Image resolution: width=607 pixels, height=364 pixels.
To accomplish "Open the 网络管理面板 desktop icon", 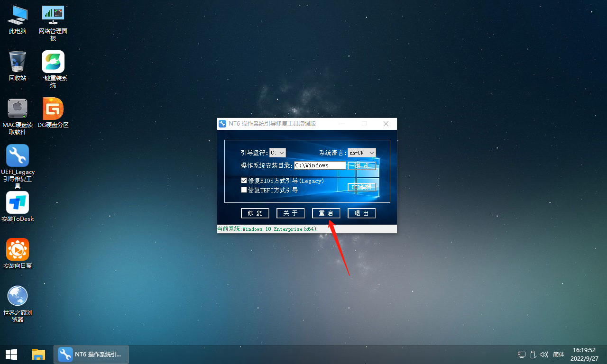I will [53, 15].
